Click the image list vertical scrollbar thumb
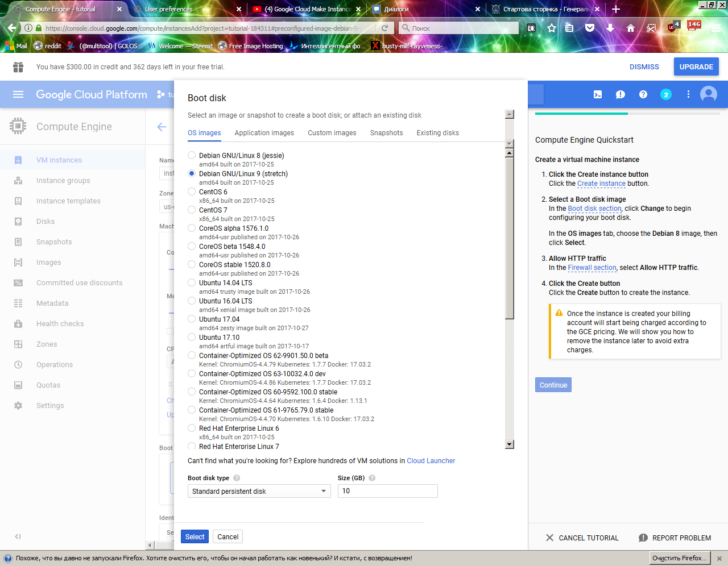 pos(510,238)
